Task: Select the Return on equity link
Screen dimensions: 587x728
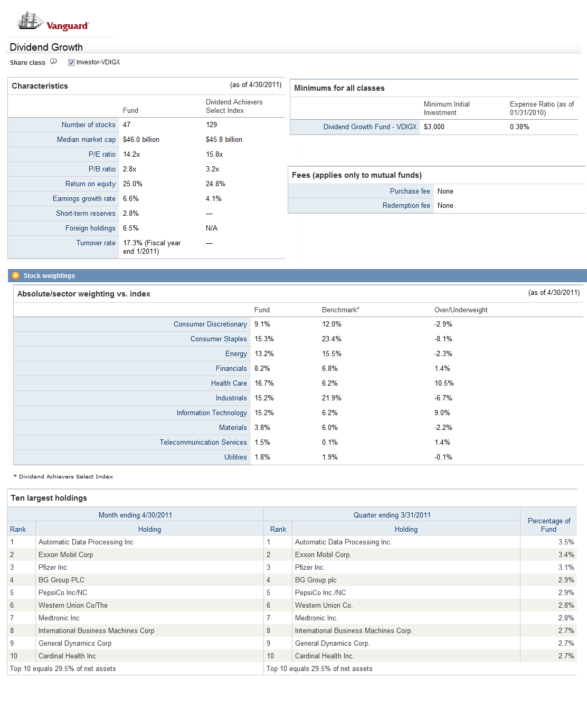Action: 90,184
